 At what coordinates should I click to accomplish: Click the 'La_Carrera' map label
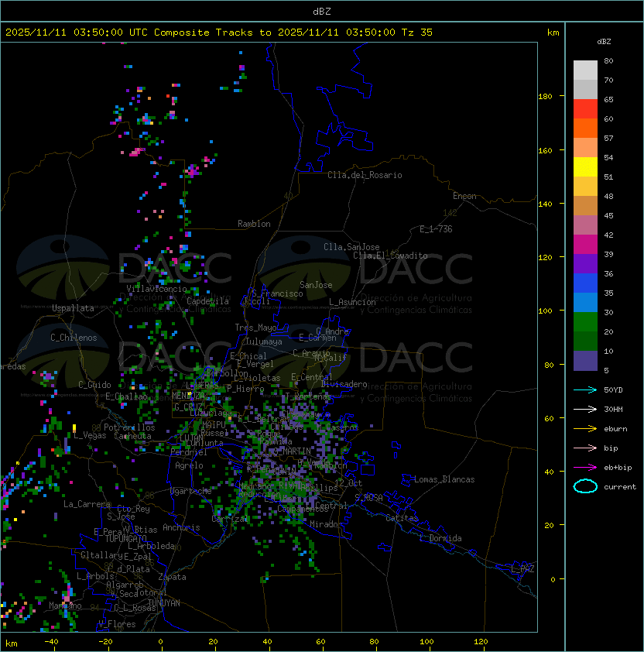[x=87, y=504]
